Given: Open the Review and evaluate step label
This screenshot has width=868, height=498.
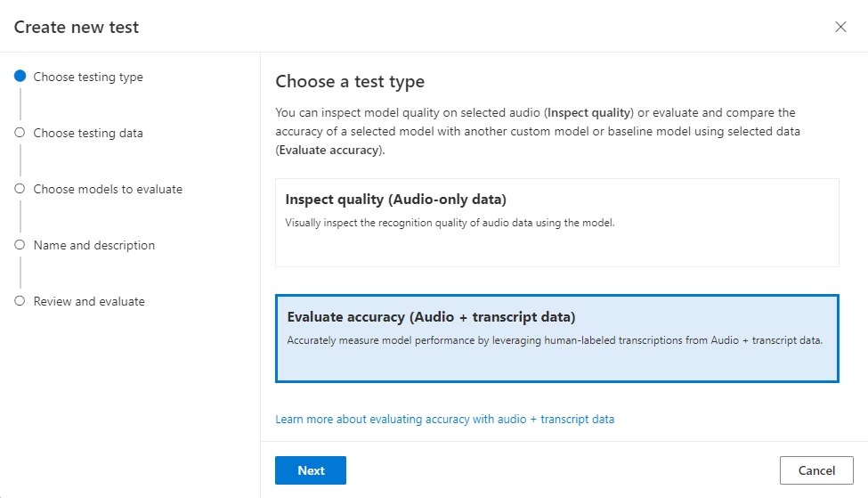Looking at the screenshot, I should click(89, 301).
